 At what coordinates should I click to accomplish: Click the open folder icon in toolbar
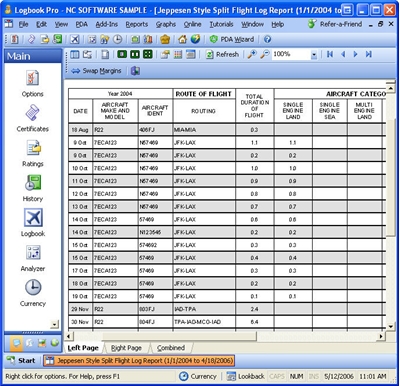(x=45, y=39)
